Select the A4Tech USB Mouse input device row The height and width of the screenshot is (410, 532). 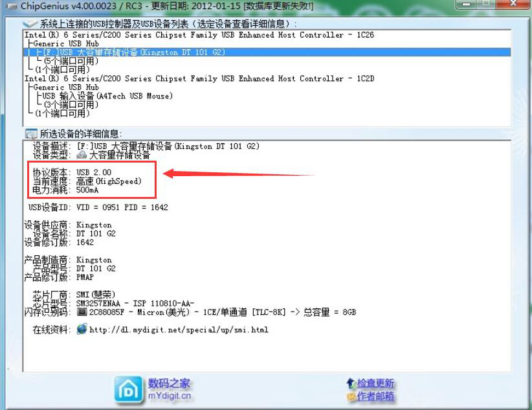coord(107,96)
